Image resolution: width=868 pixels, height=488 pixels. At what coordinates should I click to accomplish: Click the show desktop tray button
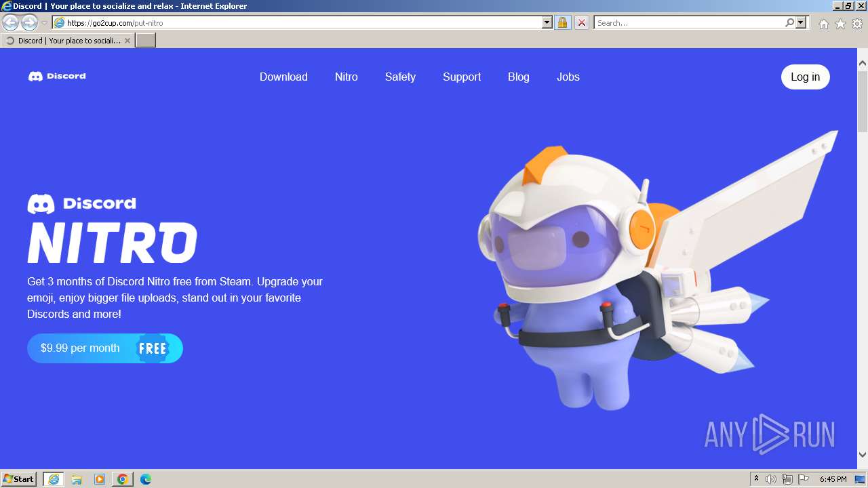860,479
